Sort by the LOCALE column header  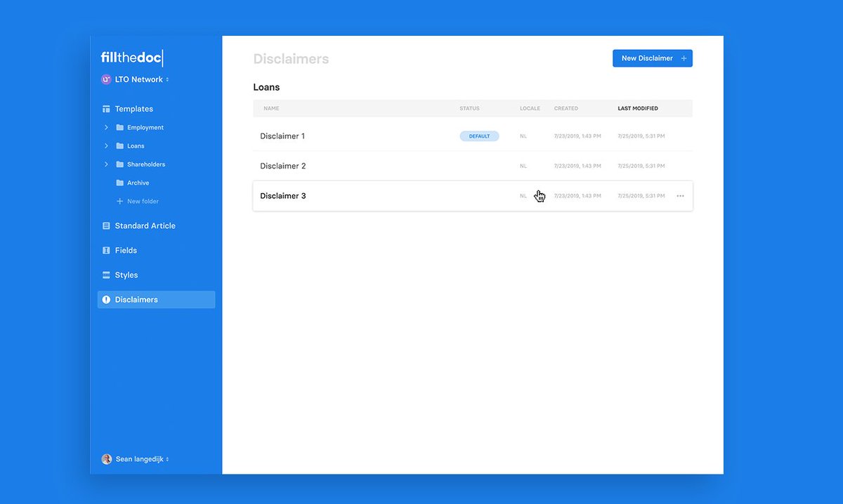530,109
